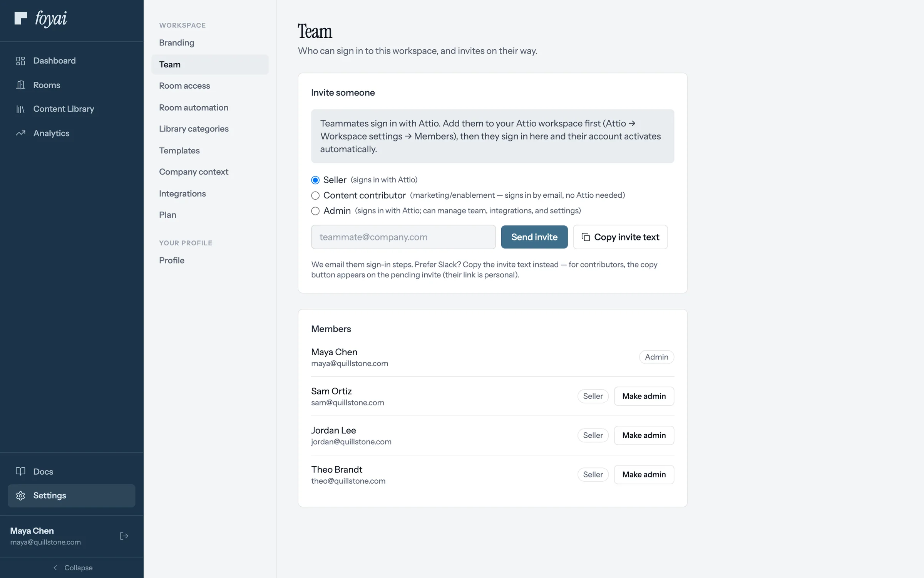The image size is (924, 578).
Task: Click the Admin badge for Maya Chen
Action: point(656,357)
